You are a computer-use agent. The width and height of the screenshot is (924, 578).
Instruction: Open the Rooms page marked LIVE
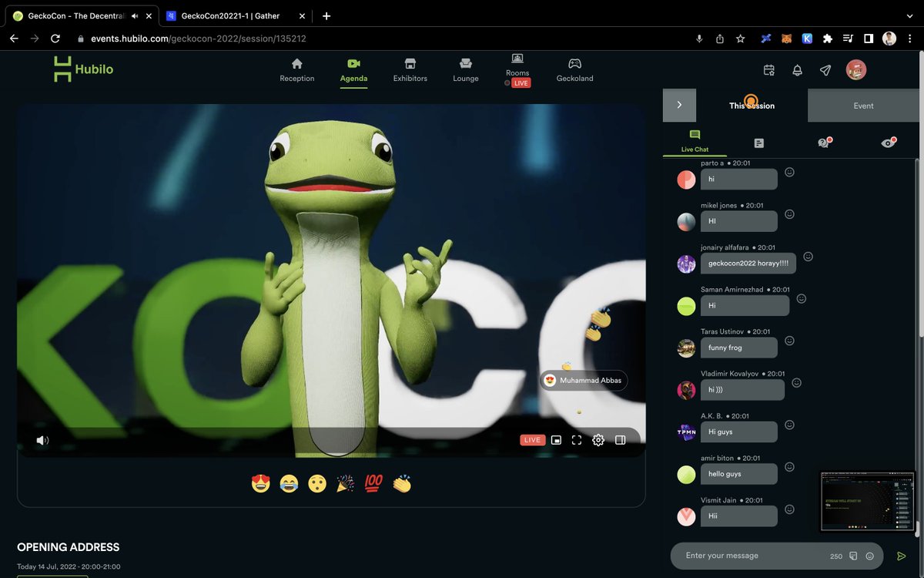pos(517,70)
